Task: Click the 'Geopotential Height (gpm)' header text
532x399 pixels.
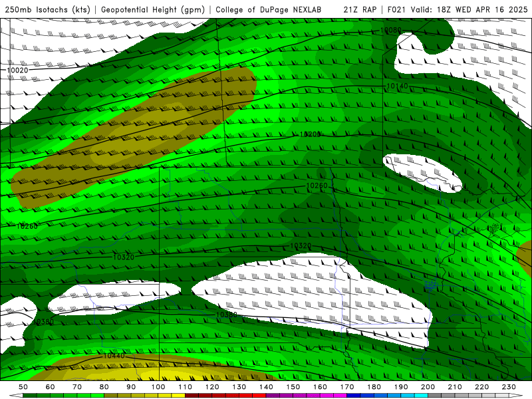Action: 153,10
